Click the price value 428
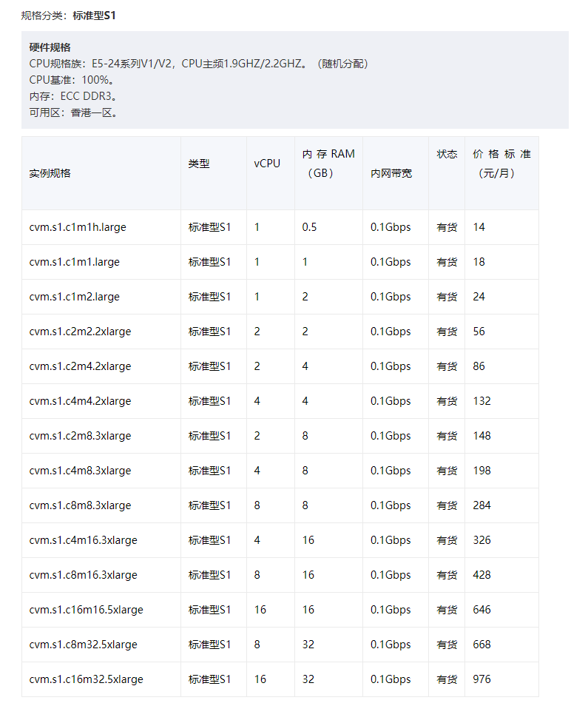 482,576
